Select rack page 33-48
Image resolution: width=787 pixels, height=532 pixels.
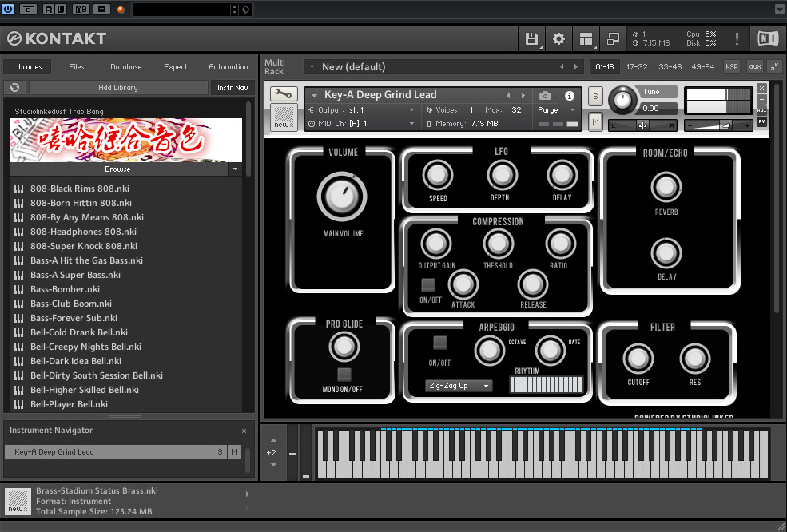670,67
